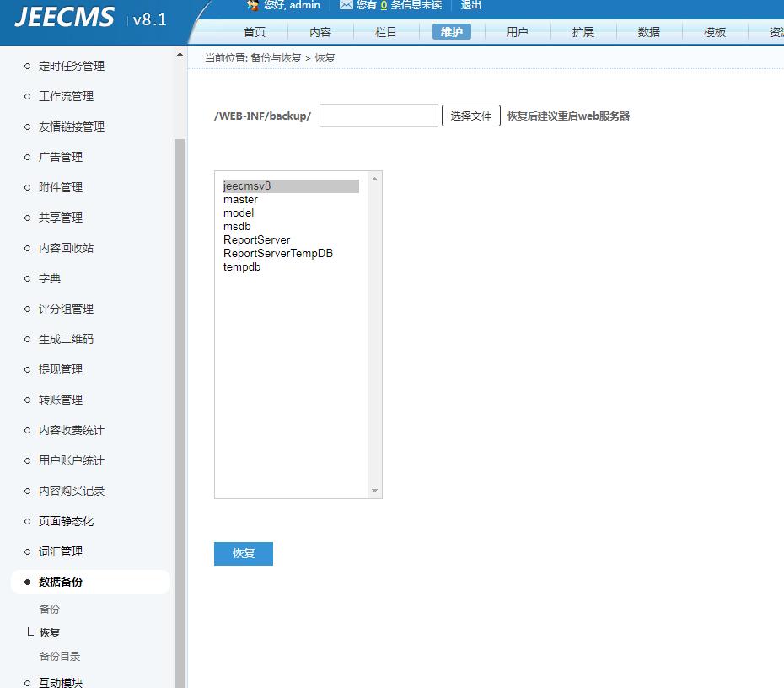Screen dimensions: 784x688
Task: Open 内容购买记录 in the sidebar
Action: pyautogui.click(x=72, y=491)
